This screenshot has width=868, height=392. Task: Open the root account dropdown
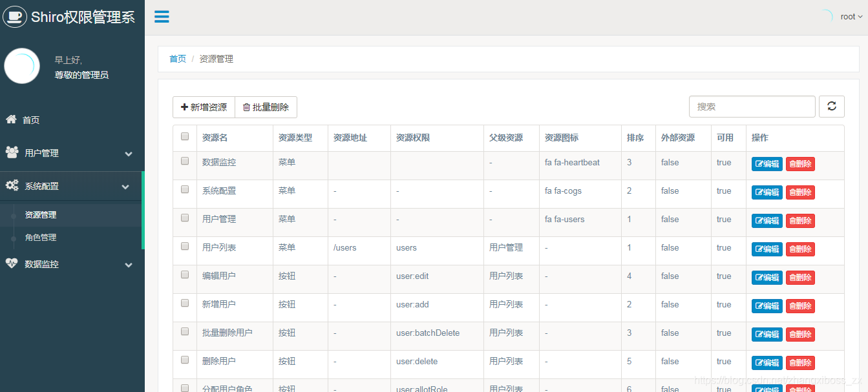850,16
